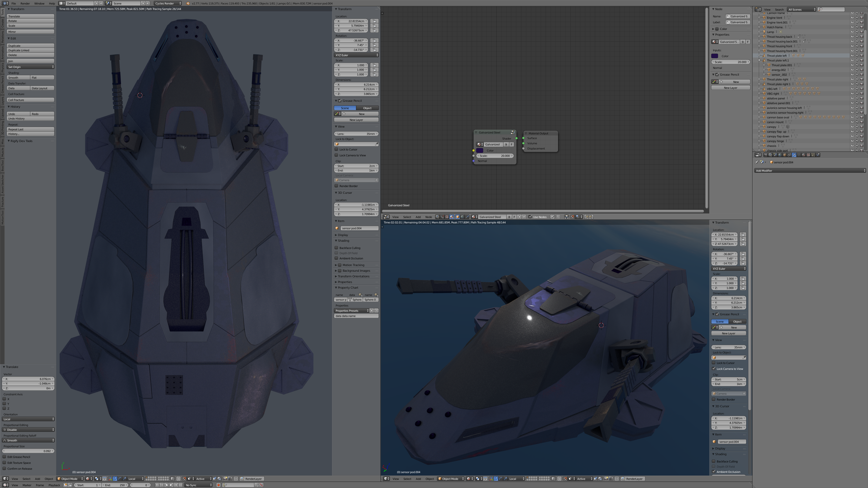The height and width of the screenshot is (488, 868).
Task: Open the No Sync playback dropdown
Action: (x=199, y=485)
